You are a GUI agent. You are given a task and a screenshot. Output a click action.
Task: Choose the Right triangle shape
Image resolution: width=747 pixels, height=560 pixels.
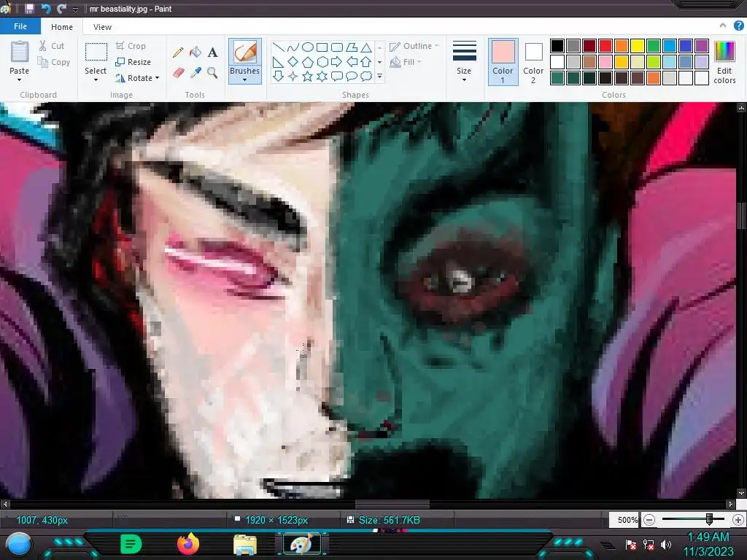click(x=278, y=62)
